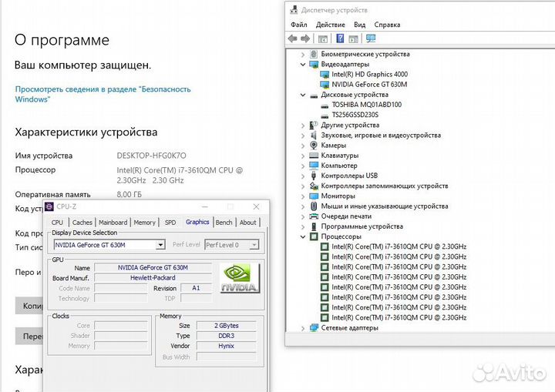Click the Контроллеры USB plug icon
The image size is (555, 392).
click(x=314, y=176)
